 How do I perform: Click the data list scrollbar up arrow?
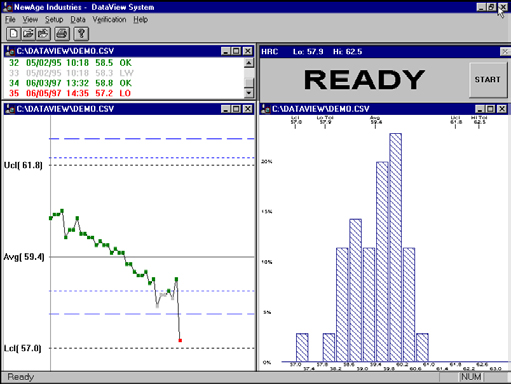pos(249,62)
